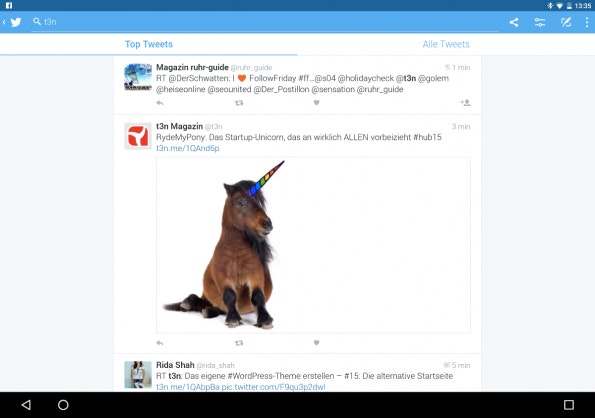Tap the 3 min timestamp
Screen dimensions: 595x418
tap(461, 127)
